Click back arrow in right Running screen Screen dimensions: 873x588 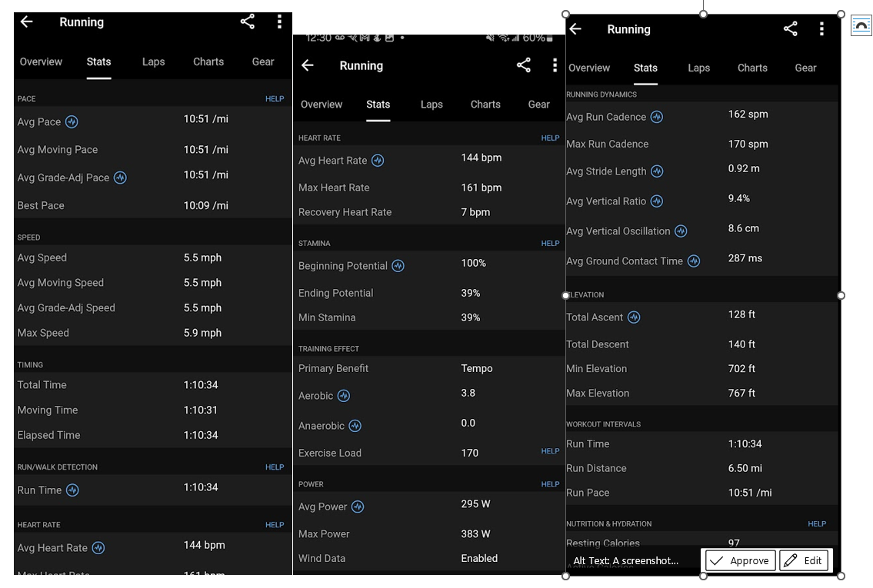coord(575,29)
